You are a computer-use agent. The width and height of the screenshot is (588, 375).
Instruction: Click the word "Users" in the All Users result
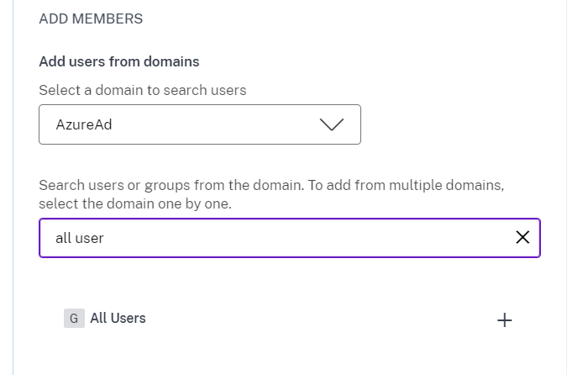point(129,318)
